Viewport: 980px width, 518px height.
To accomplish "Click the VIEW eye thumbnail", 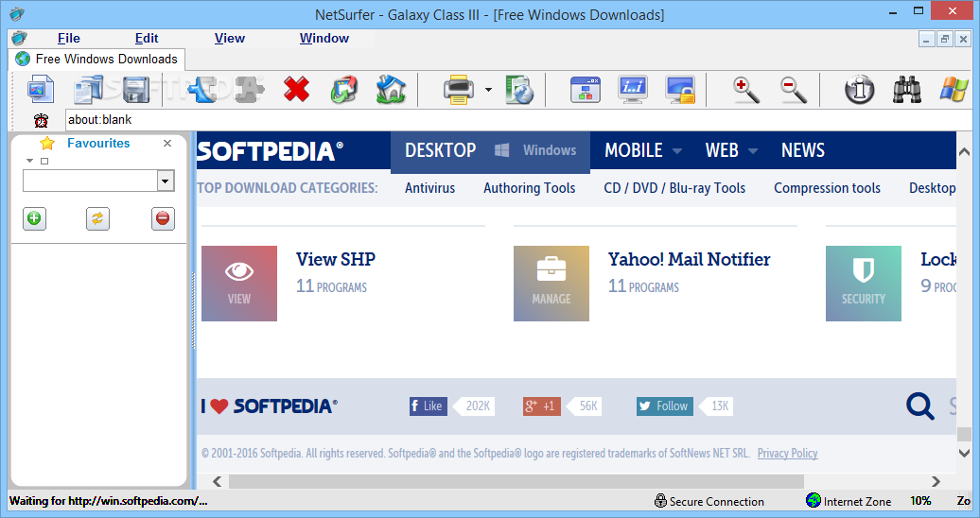I will tap(238, 283).
